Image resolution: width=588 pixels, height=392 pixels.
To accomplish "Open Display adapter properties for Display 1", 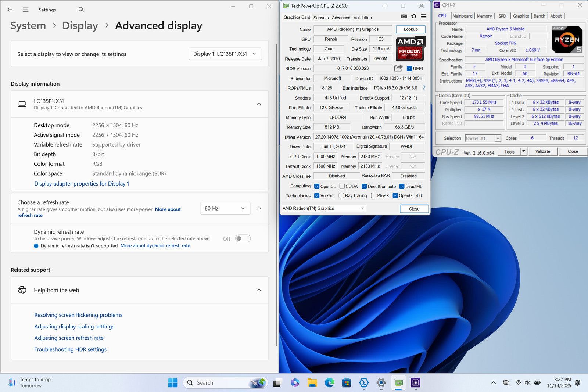I will [82, 184].
